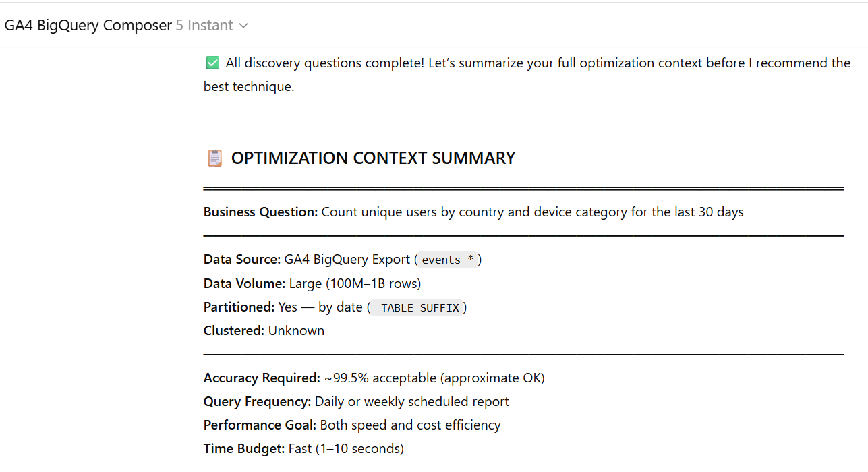Click the OPTIMIZATION CONTEXT SUMMARY heading
Viewport: 868px width, 472px height.
coord(373,158)
